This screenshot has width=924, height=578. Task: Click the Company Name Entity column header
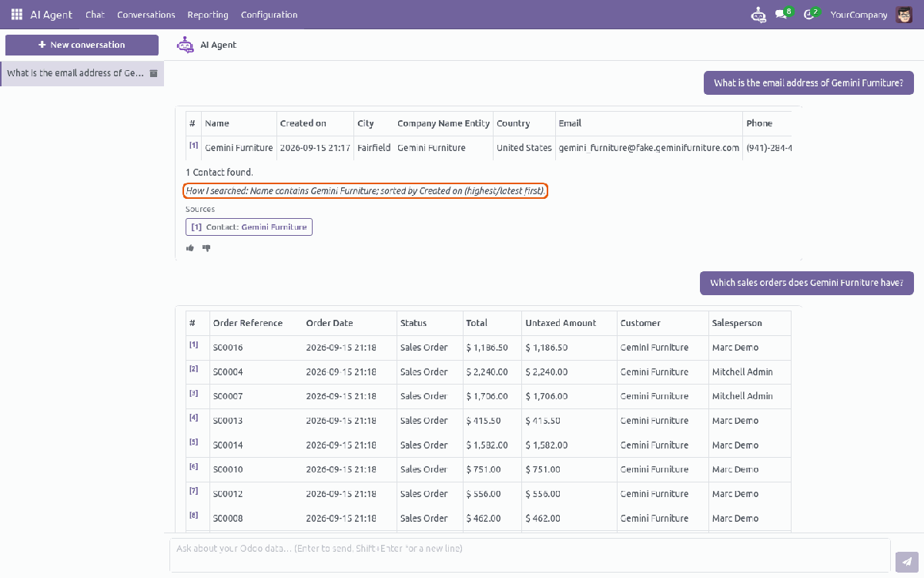coord(444,123)
